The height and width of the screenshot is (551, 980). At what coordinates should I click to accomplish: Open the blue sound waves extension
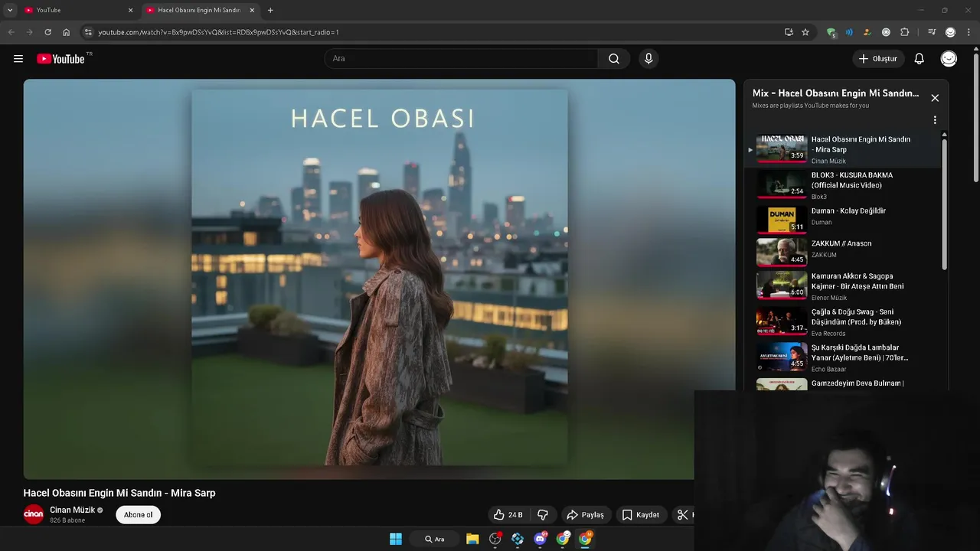coord(849,32)
